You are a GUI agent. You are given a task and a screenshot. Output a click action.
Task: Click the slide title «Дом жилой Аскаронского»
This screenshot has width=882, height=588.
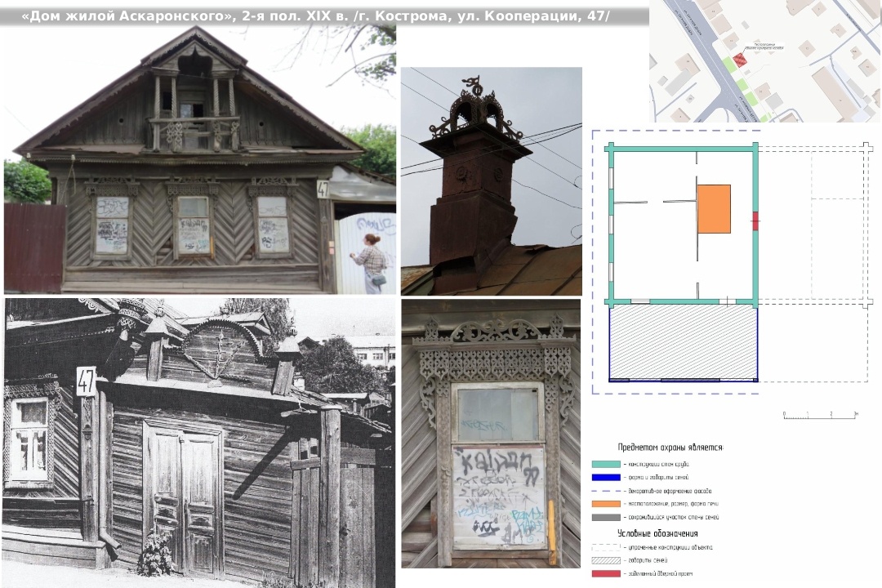pyautogui.click(x=315, y=16)
